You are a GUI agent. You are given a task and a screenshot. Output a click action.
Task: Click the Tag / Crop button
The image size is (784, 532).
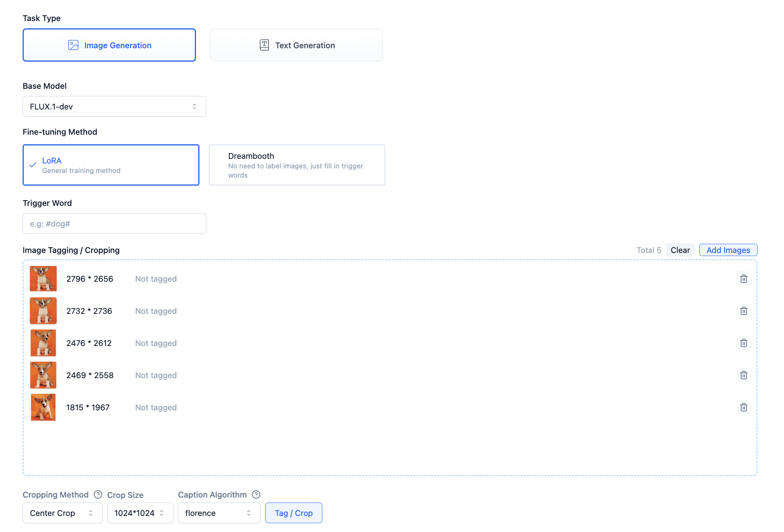[x=294, y=513]
